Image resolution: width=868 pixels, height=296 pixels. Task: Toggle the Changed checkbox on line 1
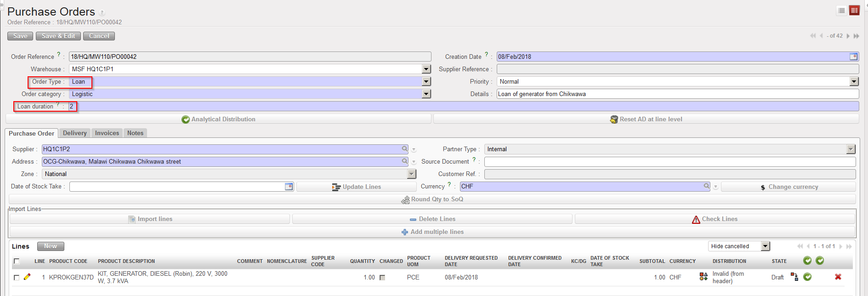pos(382,278)
